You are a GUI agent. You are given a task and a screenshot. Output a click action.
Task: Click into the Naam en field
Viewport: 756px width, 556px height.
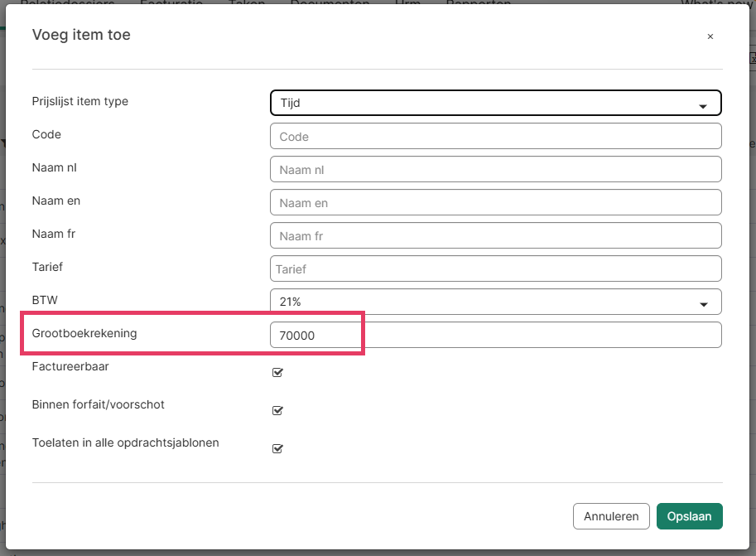(x=495, y=202)
